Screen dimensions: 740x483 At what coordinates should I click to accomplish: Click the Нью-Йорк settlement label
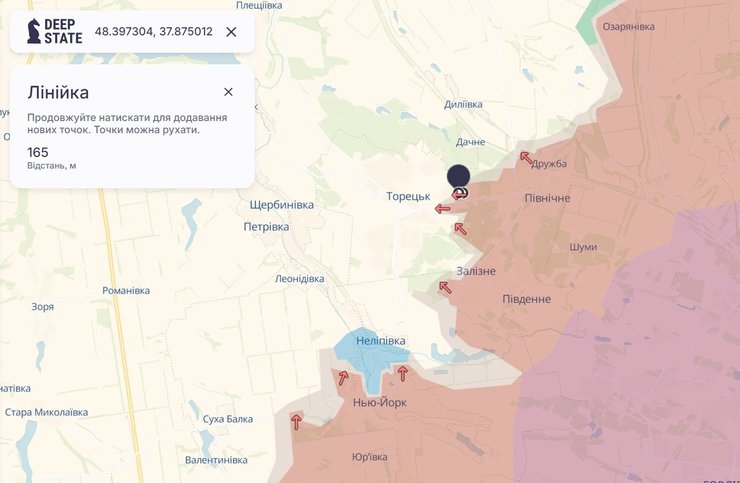pyautogui.click(x=380, y=403)
